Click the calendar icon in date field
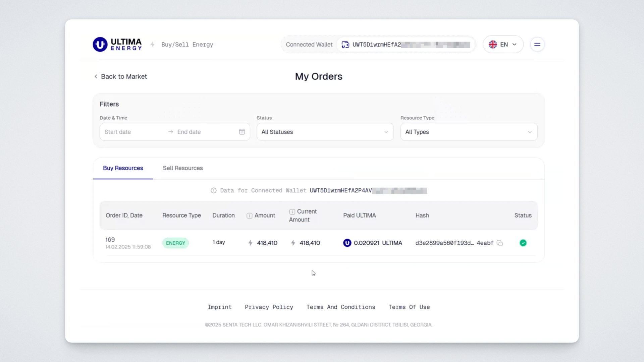Image resolution: width=644 pixels, height=362 pixels. coord(242,132)
